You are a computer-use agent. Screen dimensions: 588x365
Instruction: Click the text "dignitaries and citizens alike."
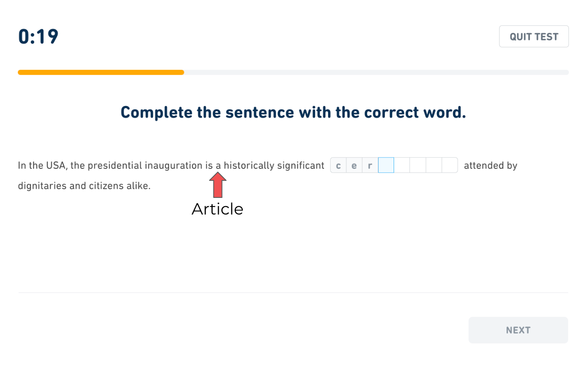(84, 186)
